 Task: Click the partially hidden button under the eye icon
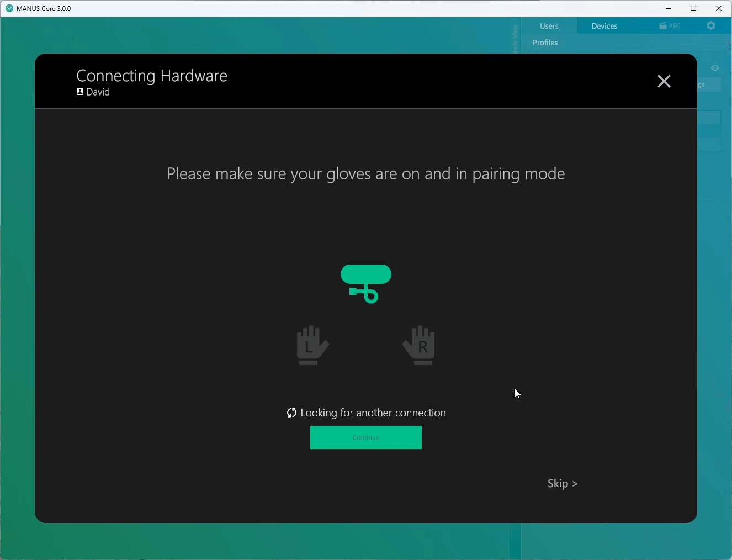(709, 85)
